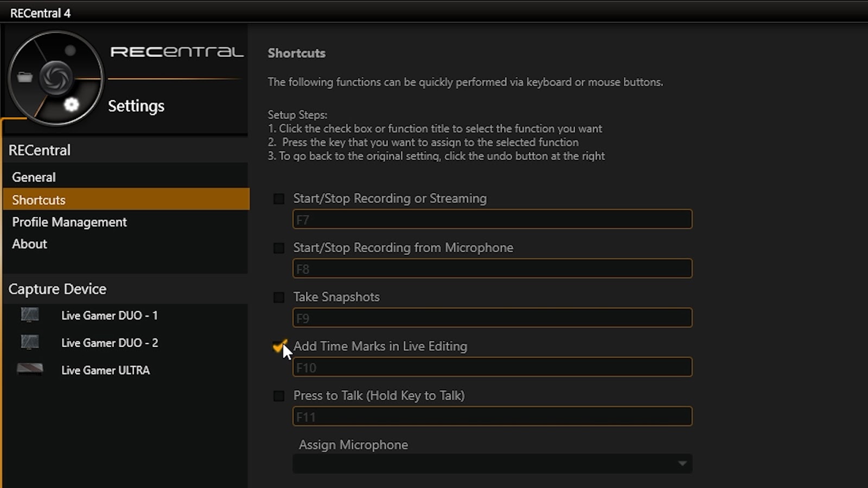Screen dimensions: 868x488
Task: Click the record dot in the dial
Action: [x=70, y=51]
